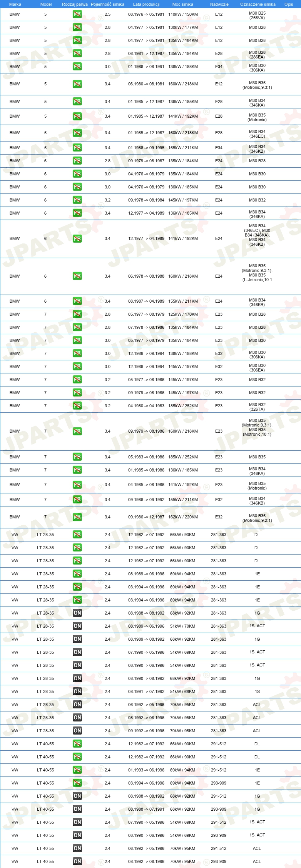
Task: Click petrol icon in BMW 7 162kW/220KM row
Action: pyautogui.click(x=77, y=517)
